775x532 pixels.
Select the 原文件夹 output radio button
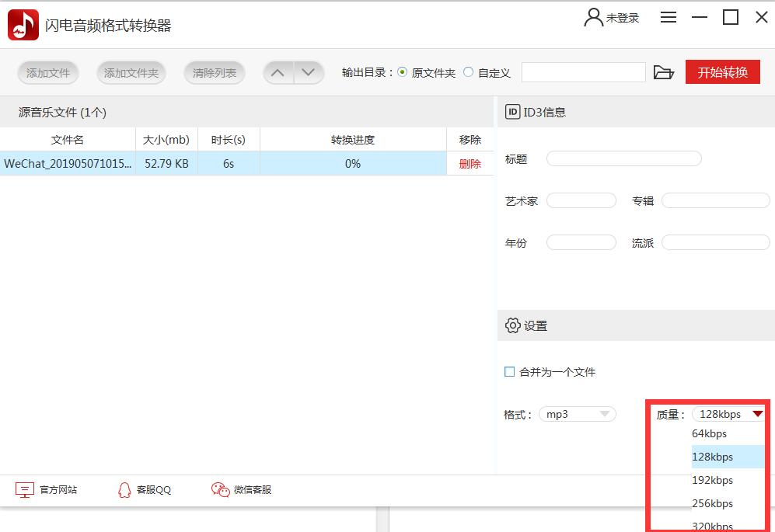(x=403, y=71)
